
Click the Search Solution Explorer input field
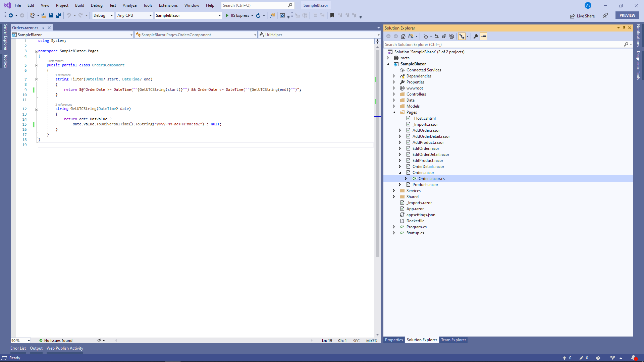(x=503, y=45)
